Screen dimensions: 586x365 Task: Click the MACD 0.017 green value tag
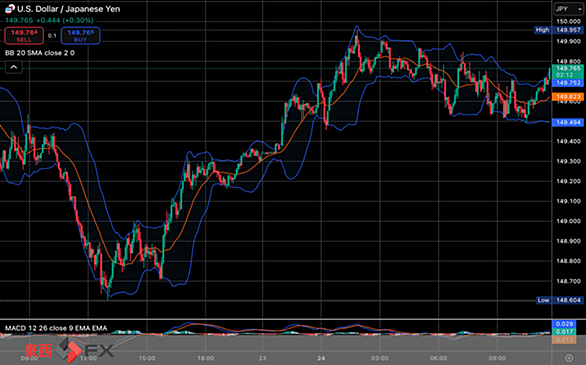pyautogui.click(x=564, y=332)
